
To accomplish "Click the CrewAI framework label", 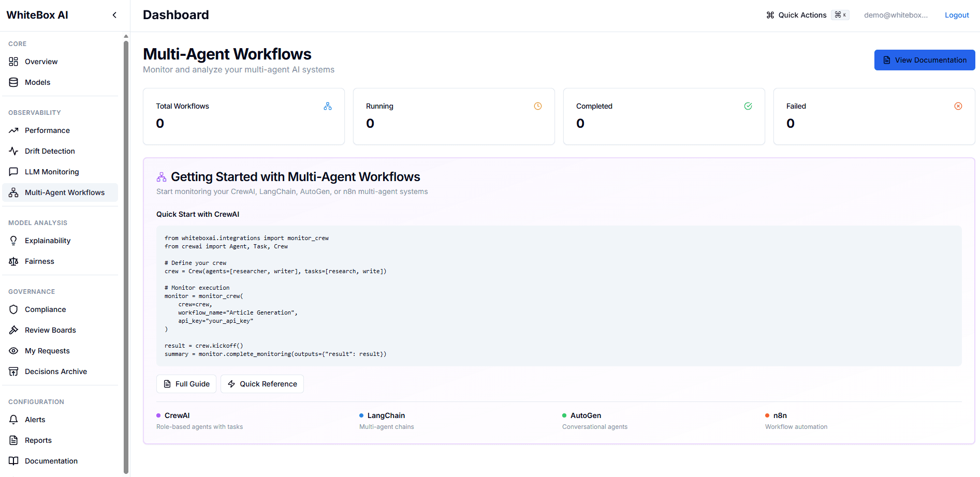I will (x=177, y=415).
